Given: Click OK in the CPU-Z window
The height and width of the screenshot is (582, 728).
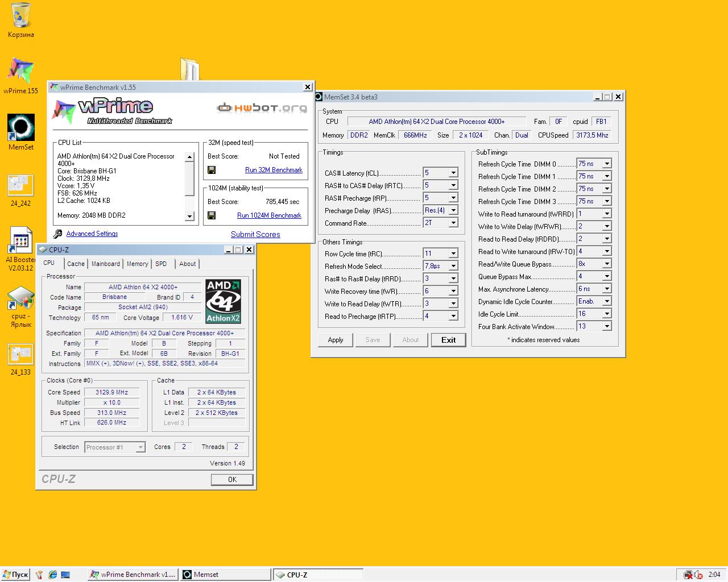Looking at the screenshot, I should 232,479.
